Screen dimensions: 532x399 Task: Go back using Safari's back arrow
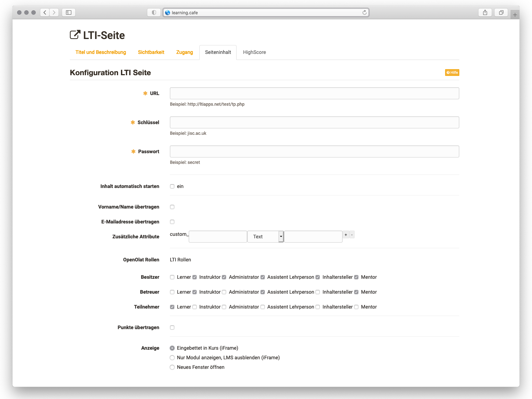point(45,12)
